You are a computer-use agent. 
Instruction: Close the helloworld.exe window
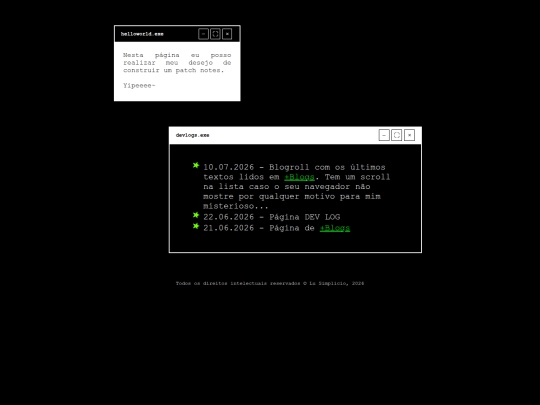227,34
